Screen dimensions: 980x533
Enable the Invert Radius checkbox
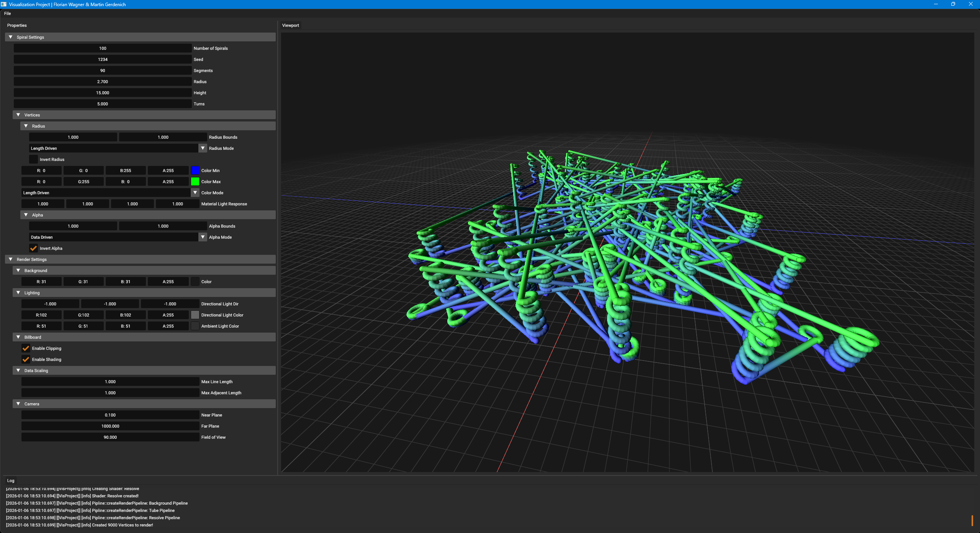coord(34,159)
